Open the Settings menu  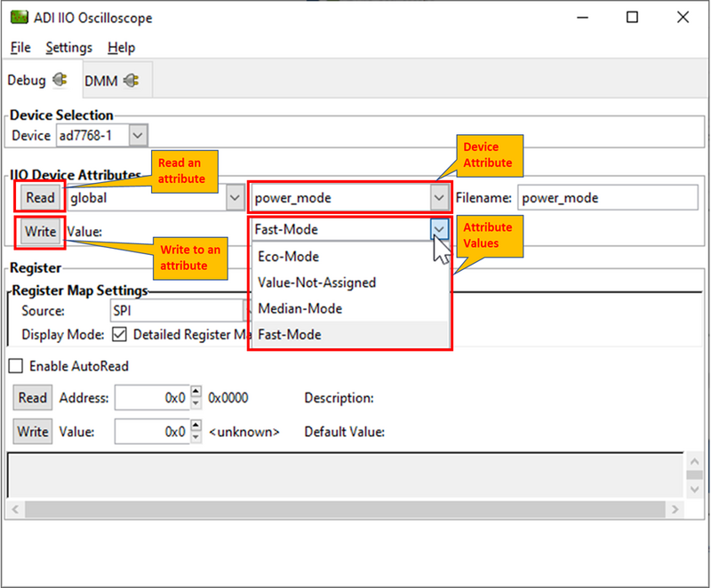(x=68, y=47)
